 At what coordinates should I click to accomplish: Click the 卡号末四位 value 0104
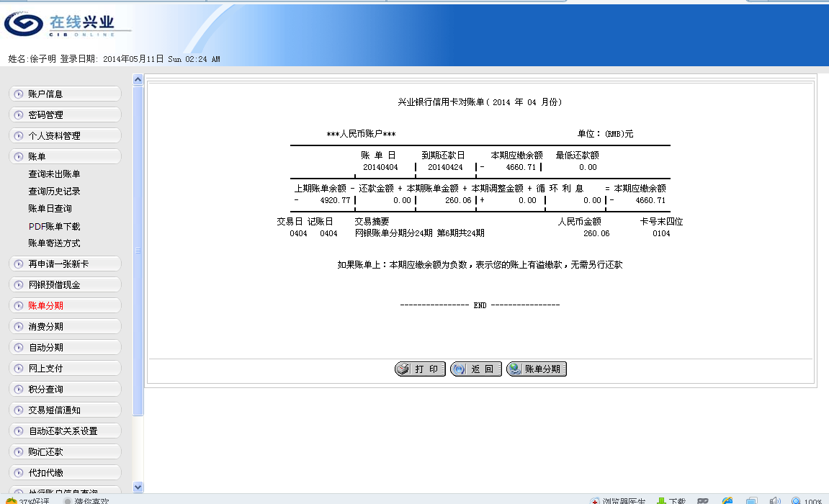(661, 233)
